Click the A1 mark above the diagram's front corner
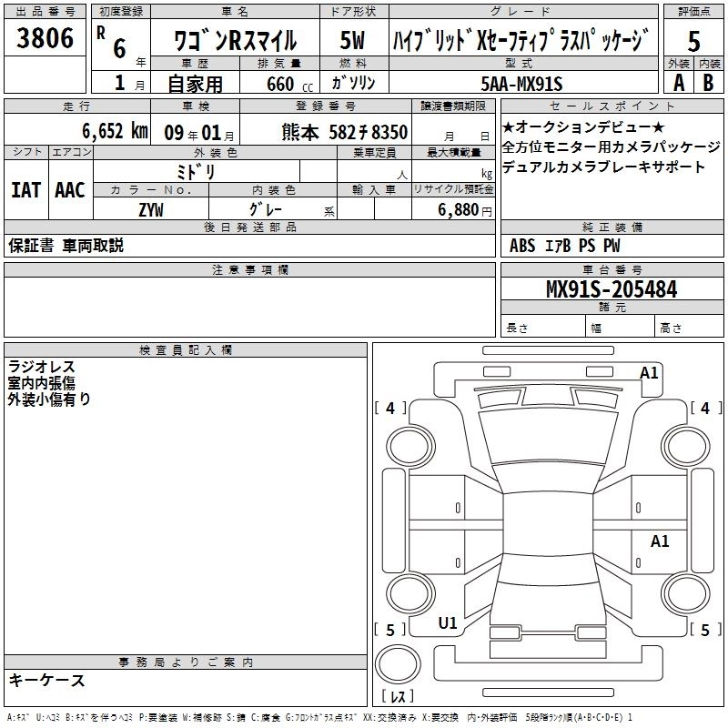728x728 pixels. [x=649, y=373]
